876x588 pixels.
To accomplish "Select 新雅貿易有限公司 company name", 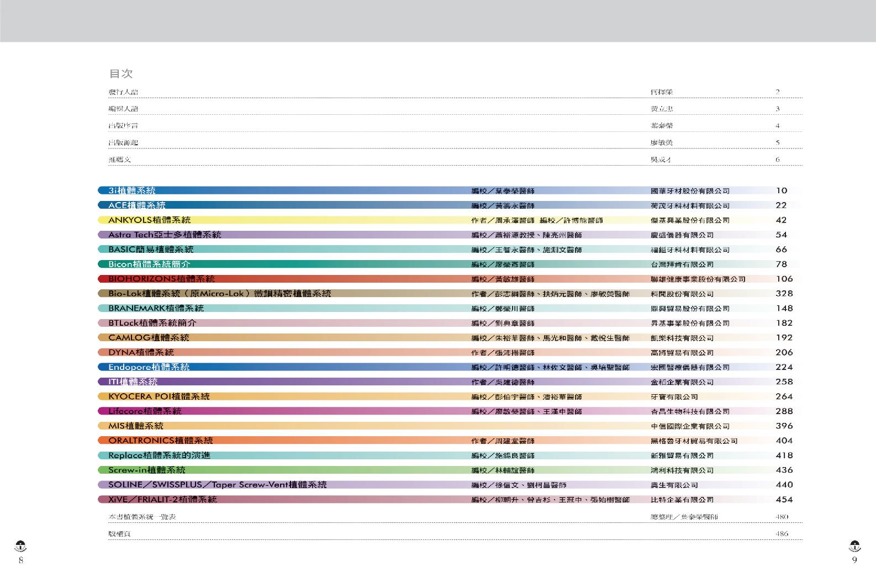I will click(x=682, y=456).
